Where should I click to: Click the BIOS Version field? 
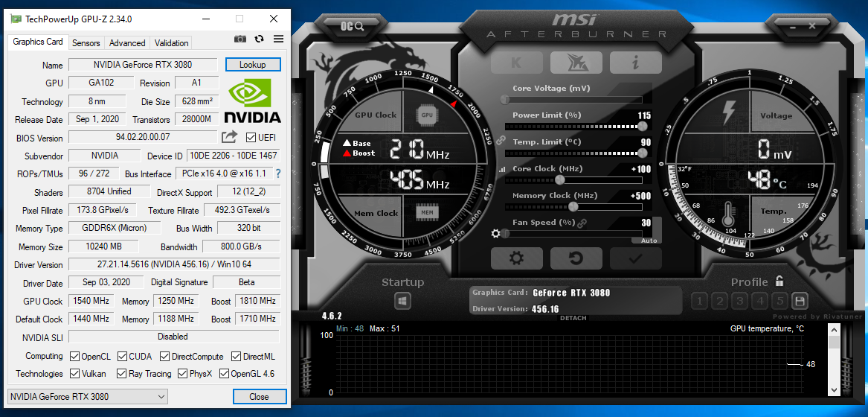coord(143,137)
